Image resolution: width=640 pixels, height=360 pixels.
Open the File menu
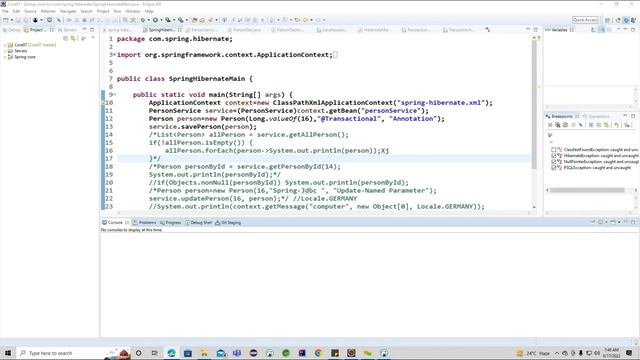[x=5, y=11]
